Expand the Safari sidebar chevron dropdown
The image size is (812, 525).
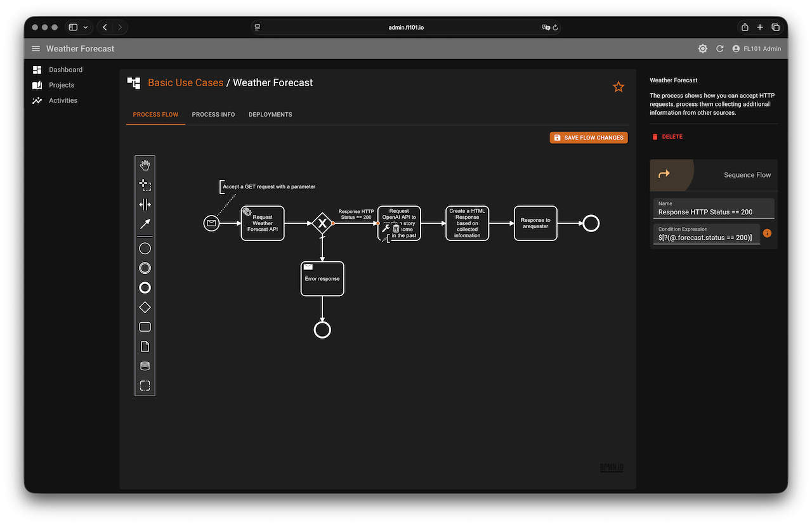coord(86,27)
